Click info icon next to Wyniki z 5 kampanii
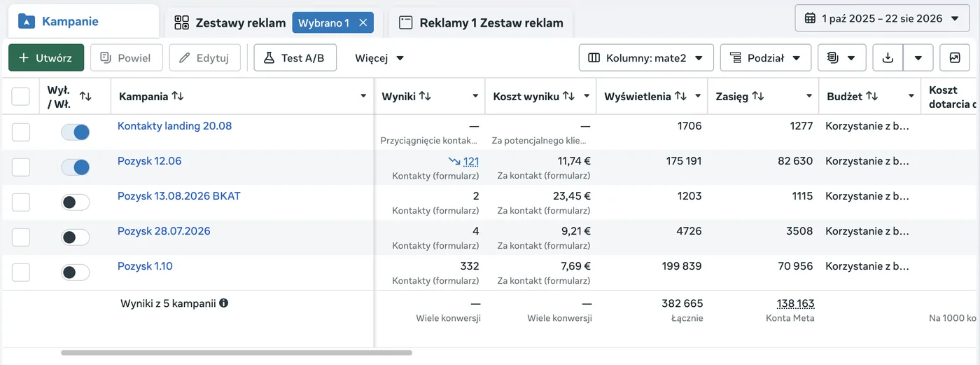The height and width of the screenshot is (365, 980). [x=223, y=303]
